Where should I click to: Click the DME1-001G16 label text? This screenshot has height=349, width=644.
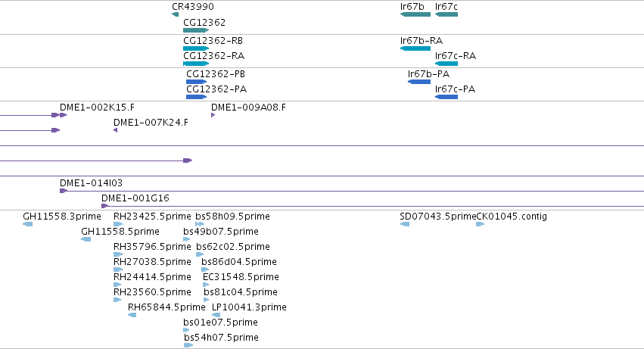coord(135,198)
